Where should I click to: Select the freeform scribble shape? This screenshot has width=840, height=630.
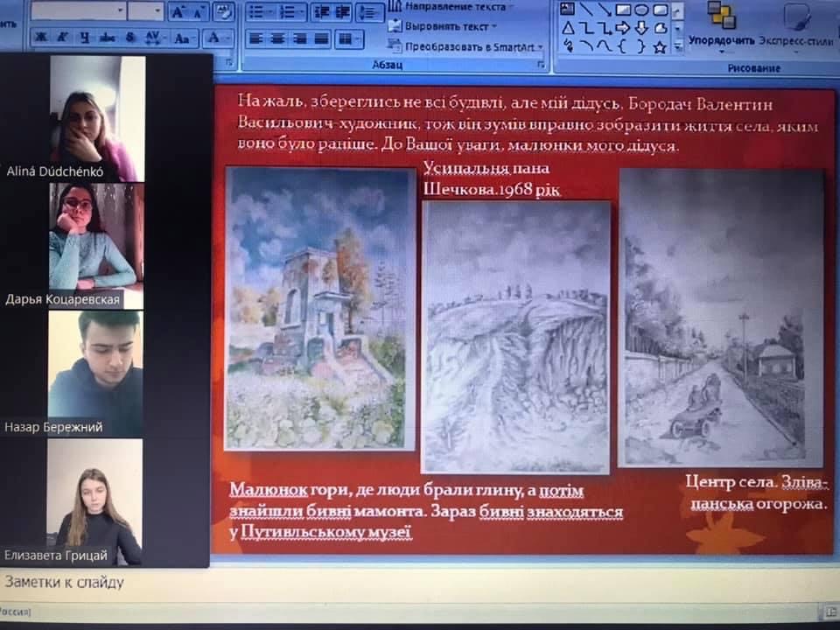[x=569, y=46]
